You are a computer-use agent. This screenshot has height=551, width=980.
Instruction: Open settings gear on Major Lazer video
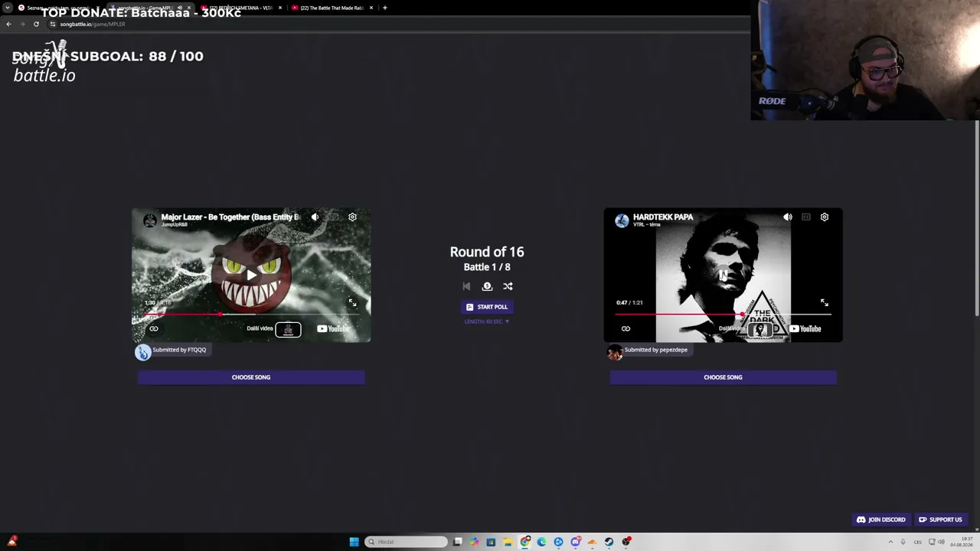[x=352, y=217]
